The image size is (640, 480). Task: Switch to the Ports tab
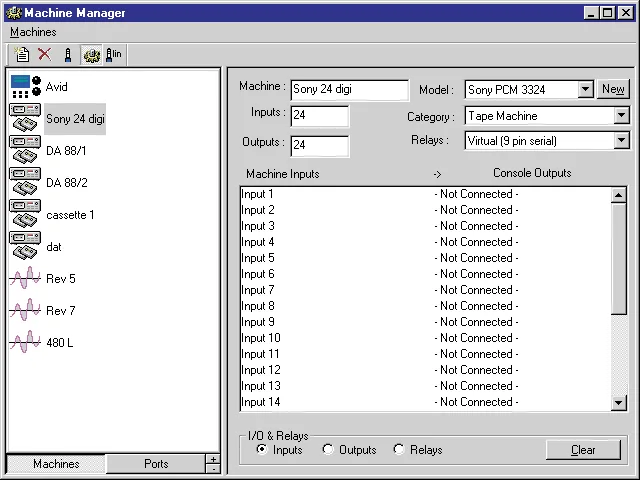[156, 464]
